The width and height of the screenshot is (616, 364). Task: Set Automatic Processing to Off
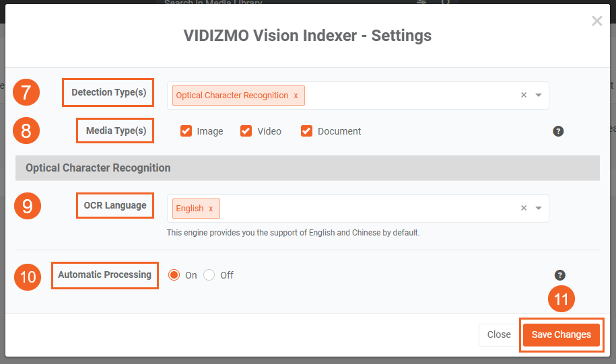(209, 275)
